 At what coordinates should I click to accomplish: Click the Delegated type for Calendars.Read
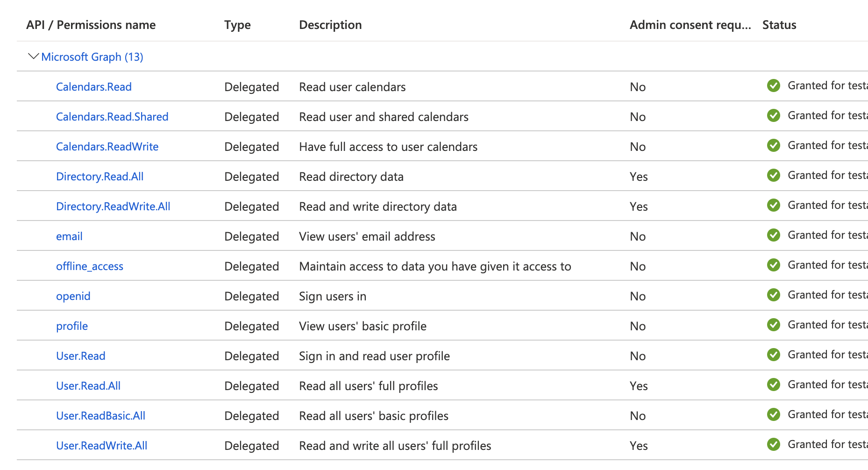[252, 87]
